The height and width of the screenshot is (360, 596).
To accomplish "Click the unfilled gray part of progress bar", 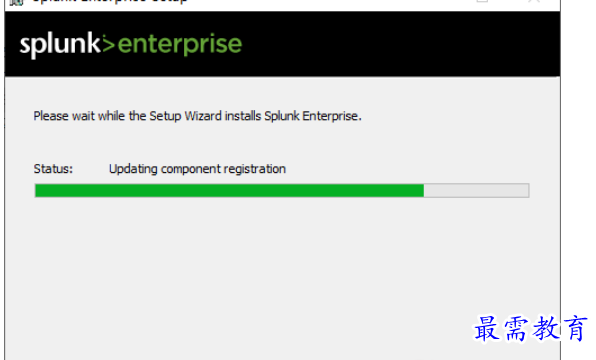I will [476, 190].
